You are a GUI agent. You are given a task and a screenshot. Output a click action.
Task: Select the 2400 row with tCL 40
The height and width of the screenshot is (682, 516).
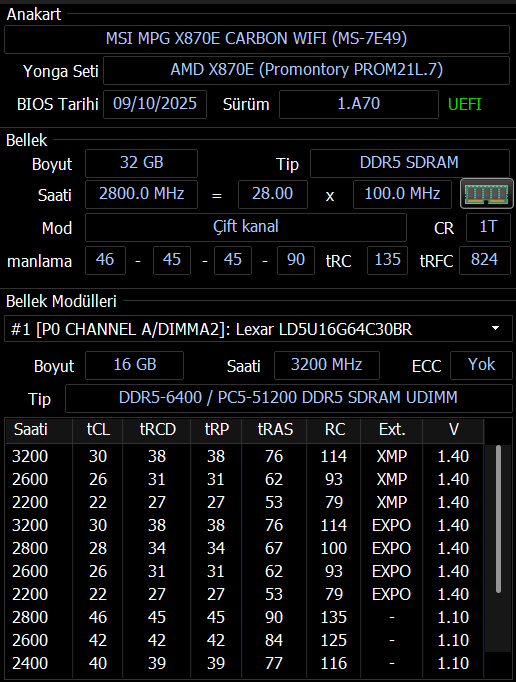point(245,664)
